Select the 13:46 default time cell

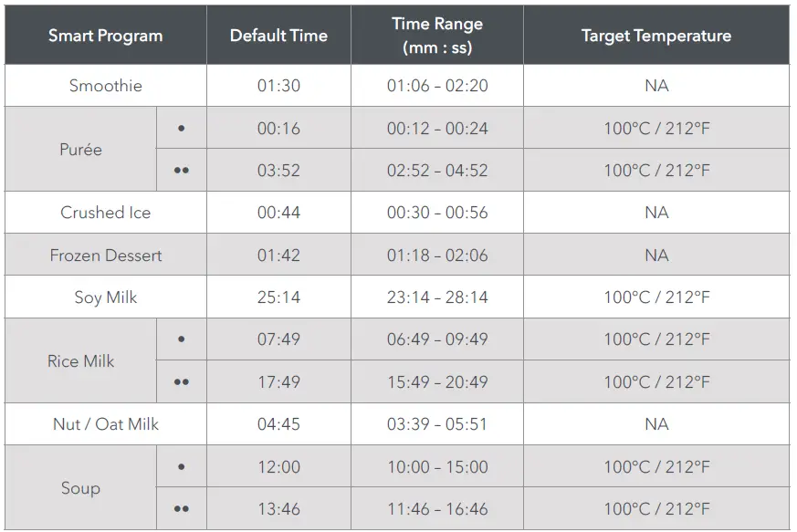point(278,509)
